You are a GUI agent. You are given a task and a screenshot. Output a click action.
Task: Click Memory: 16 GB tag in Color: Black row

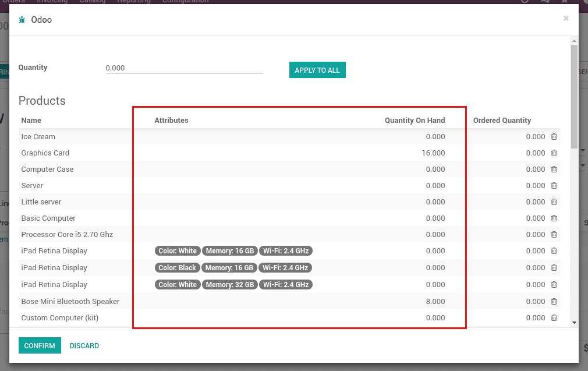(229, 267)
